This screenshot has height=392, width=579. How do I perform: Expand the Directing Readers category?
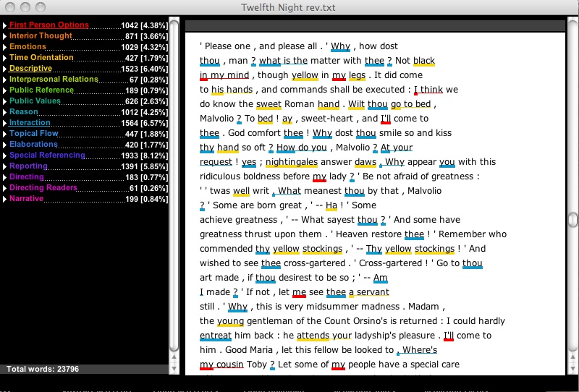[4, 188]
